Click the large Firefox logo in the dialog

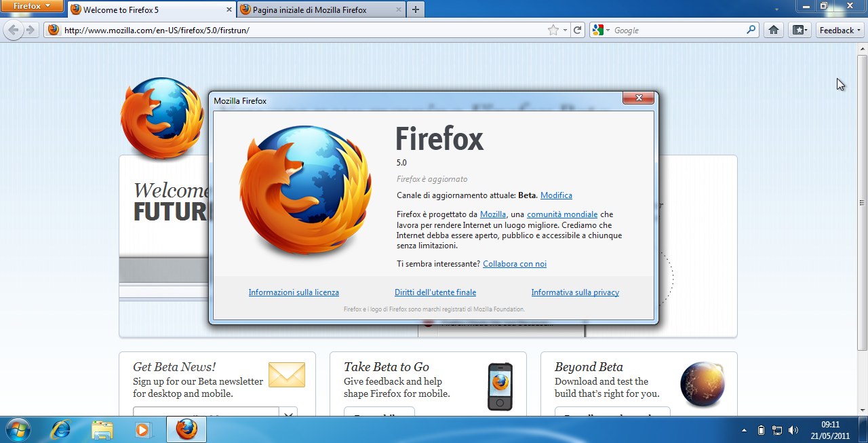pyautogui.click(x=305, y=191)
